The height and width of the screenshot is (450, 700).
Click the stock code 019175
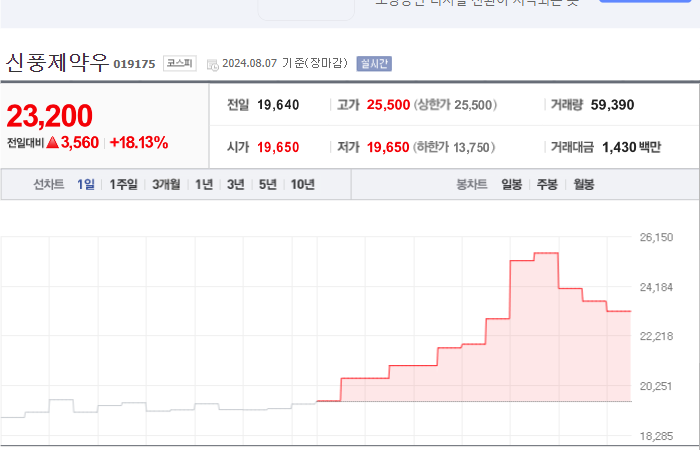point(134,64)
